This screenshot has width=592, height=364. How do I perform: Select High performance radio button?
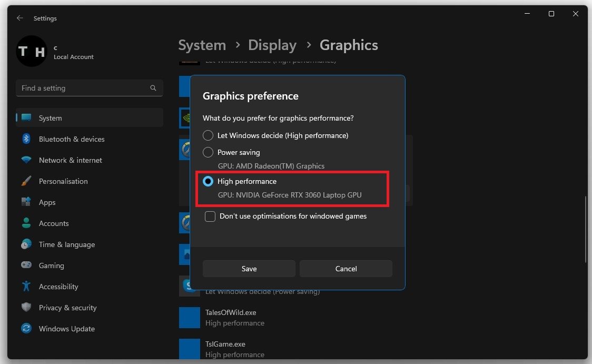(x=208, y=181)
